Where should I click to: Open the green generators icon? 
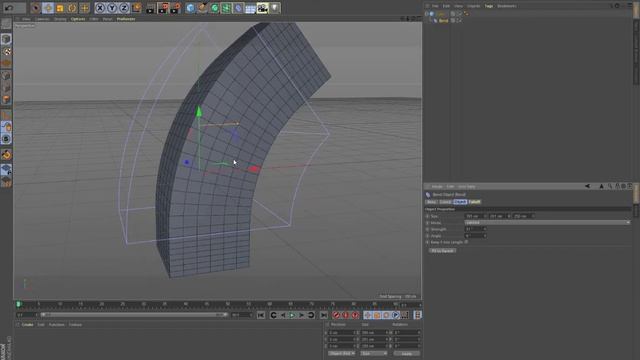click(x=214, y=8)
